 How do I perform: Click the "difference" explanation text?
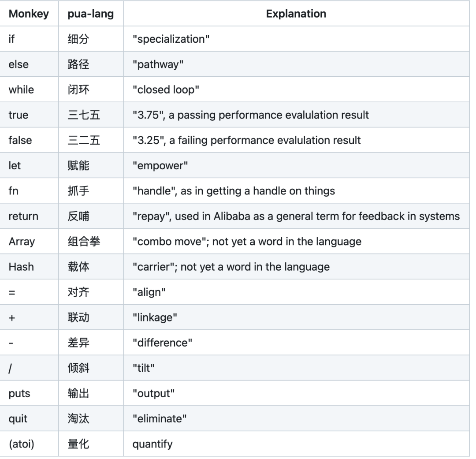point(162,343)
